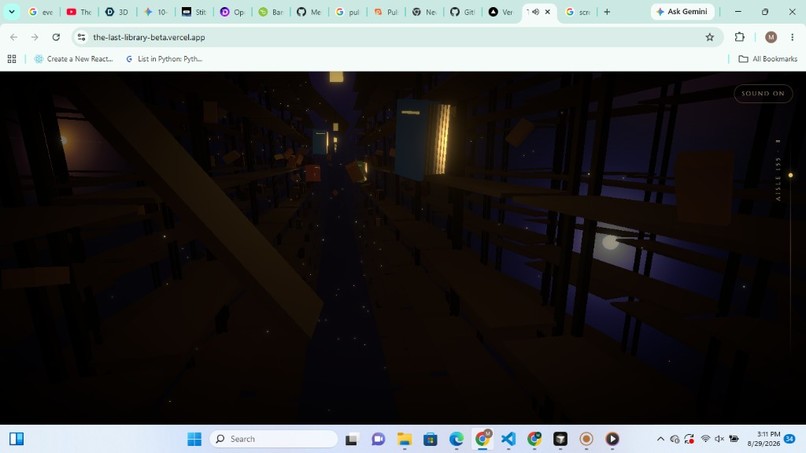Go back to the previous page
This screenshot has width=806, height=453.
(x=14, y=37)
